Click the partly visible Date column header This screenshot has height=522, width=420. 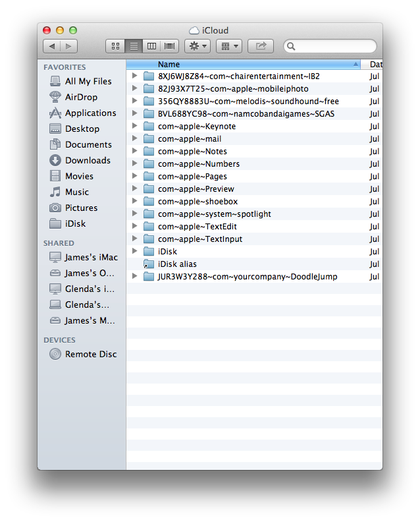372,64
